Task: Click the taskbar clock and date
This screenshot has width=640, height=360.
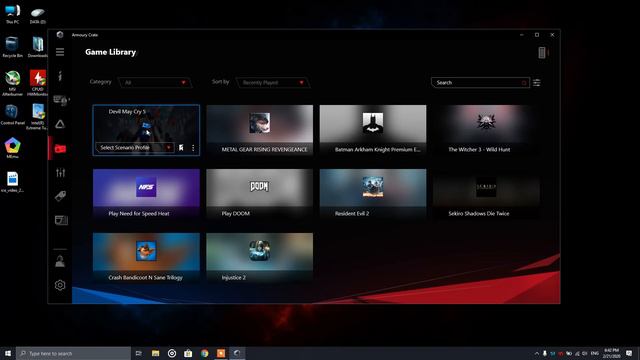Action: click(611, 353)
